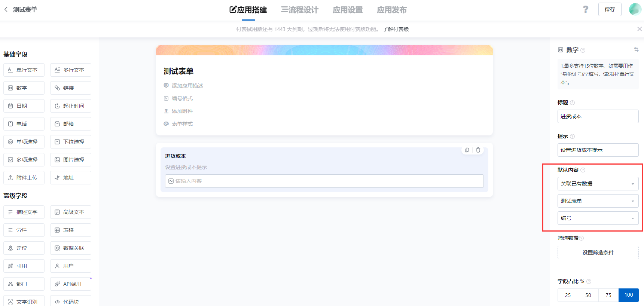Add a 用户 field
The height and width of the screenshot is (306, 644).
71,266
